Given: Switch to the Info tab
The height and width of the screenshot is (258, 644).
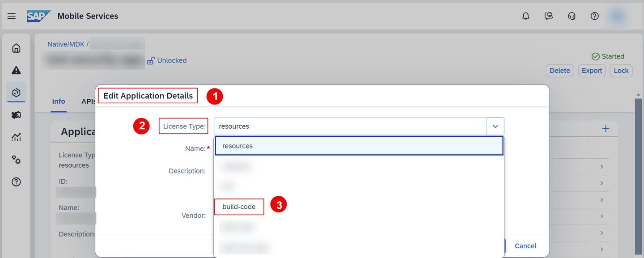Looking at the screenshot, I should click(59, 102).
